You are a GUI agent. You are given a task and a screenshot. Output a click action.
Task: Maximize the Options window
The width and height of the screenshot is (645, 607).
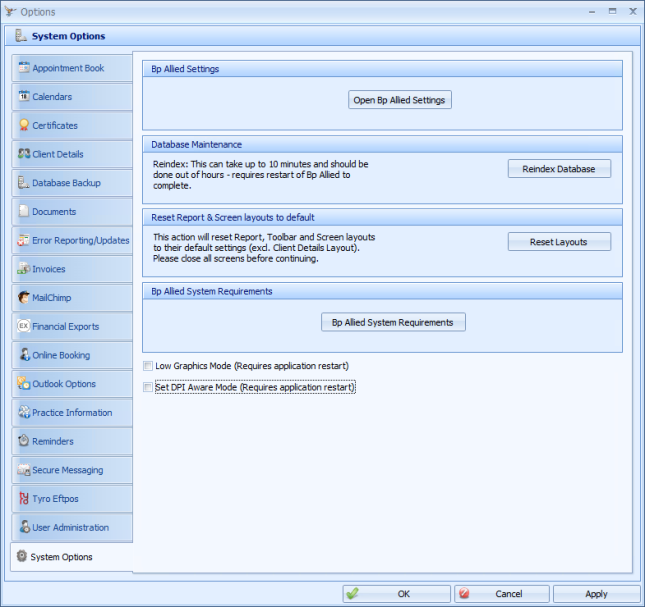613,11
